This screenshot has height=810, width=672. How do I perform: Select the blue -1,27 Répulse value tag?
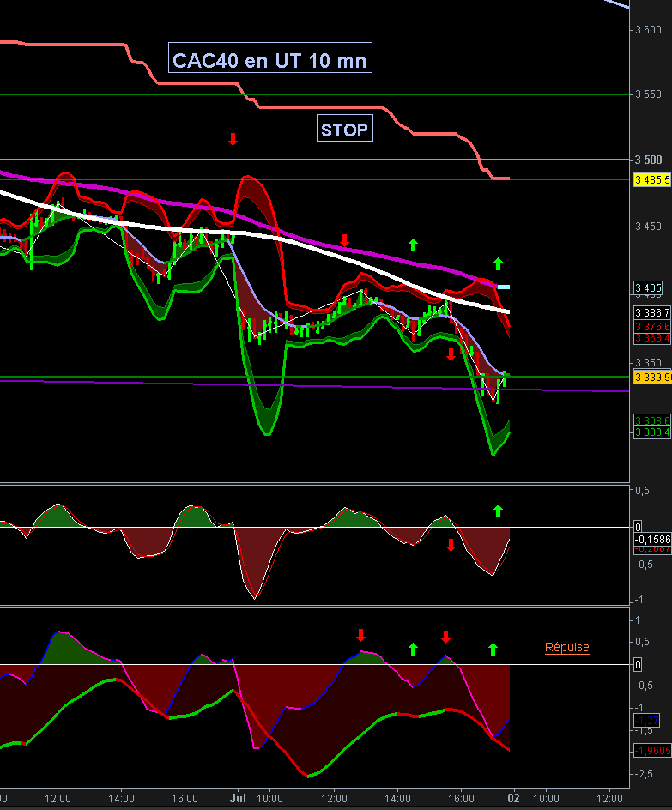click(647, 721)
